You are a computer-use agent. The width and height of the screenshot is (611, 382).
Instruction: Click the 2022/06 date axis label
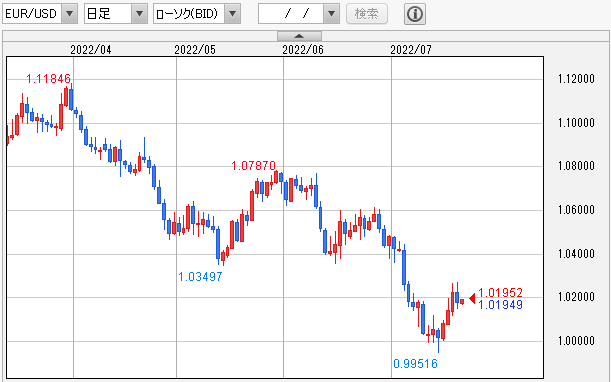(303, 50)
